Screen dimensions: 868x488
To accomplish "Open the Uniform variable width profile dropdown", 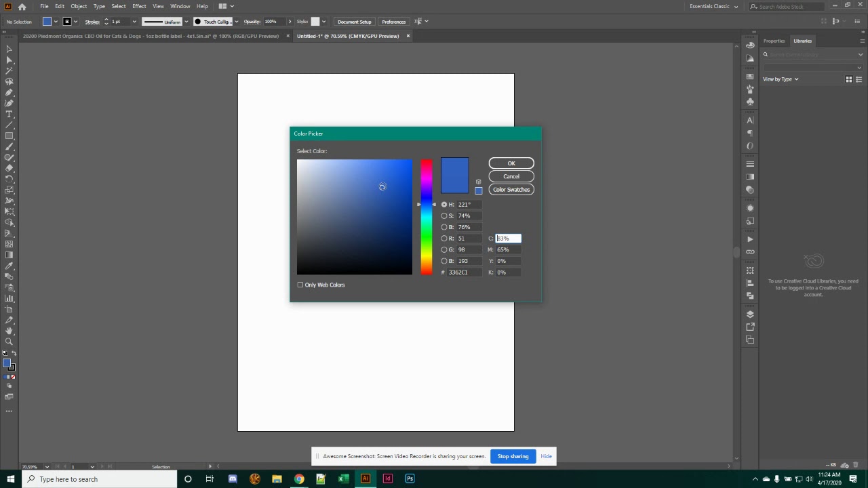I will 186,22.
